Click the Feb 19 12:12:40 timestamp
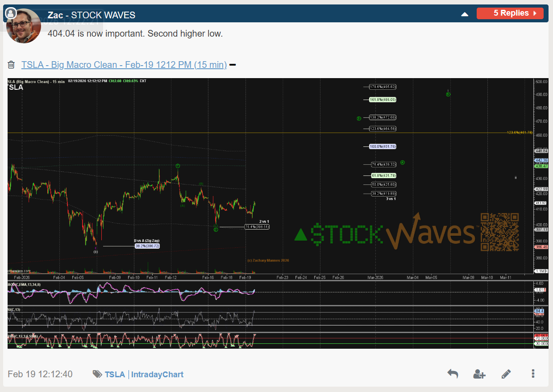 (x=40, y=374)
